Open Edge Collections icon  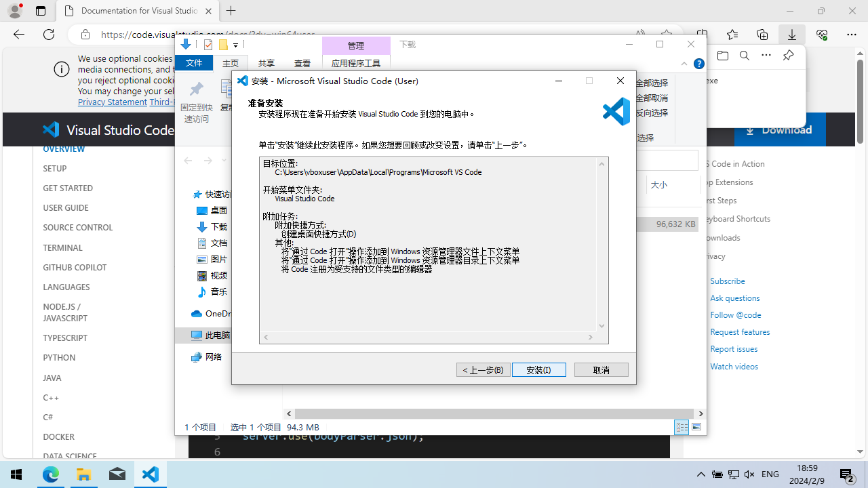(762, 35)
